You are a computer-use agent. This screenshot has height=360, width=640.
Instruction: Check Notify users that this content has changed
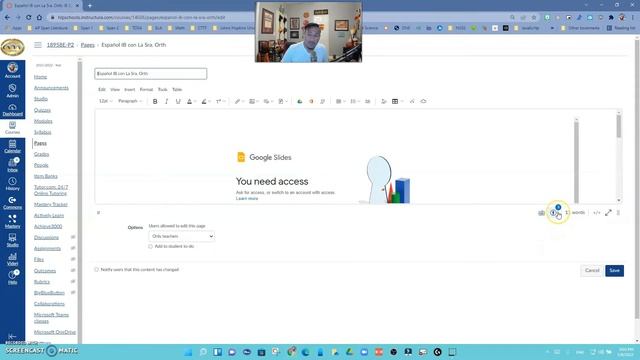(97, 270)
